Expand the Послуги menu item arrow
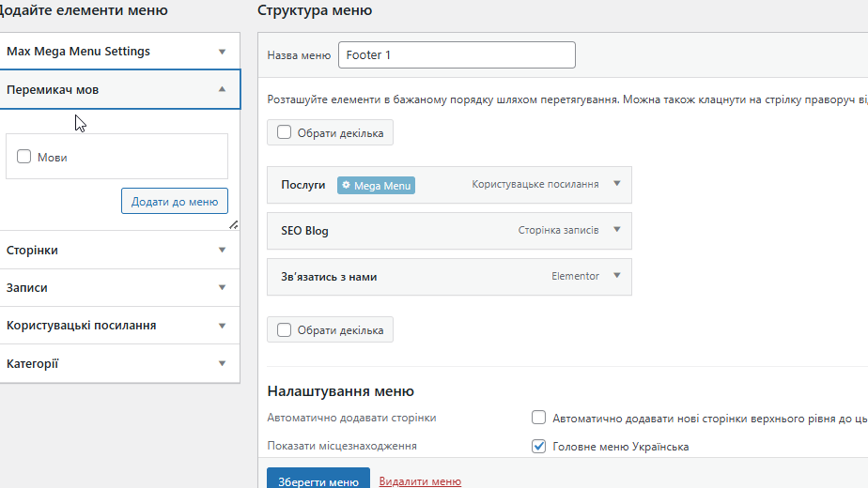Image resolution: width=868 pixels, height=488 pixels. [x=617, y=184]
